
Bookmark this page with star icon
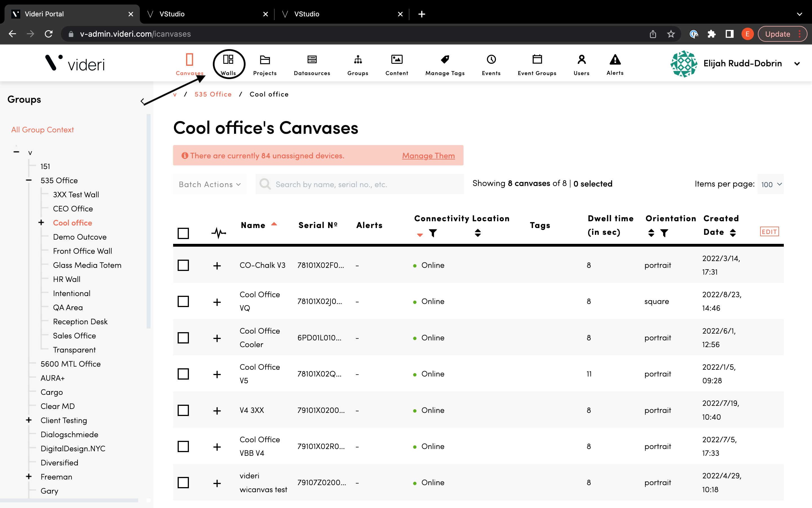point(671,34)
